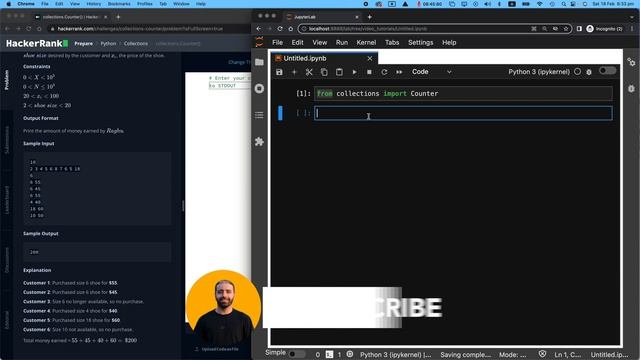
Task: Open the Chrome menu in macOS menu bar
Action: point(26,4)
